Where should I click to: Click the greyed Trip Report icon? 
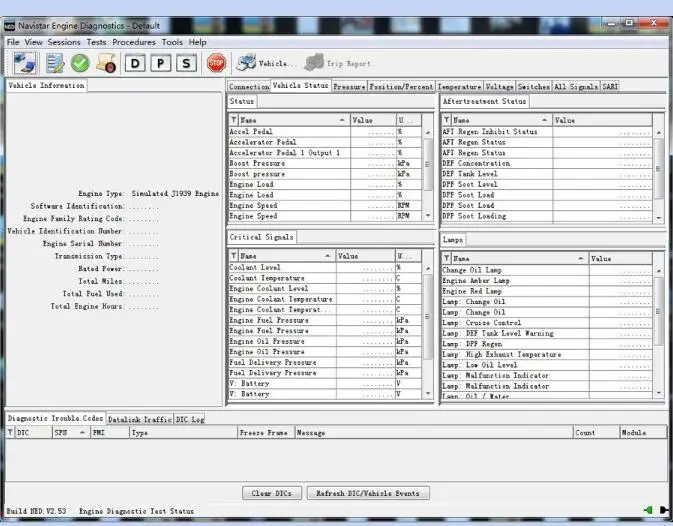[314, 63]
